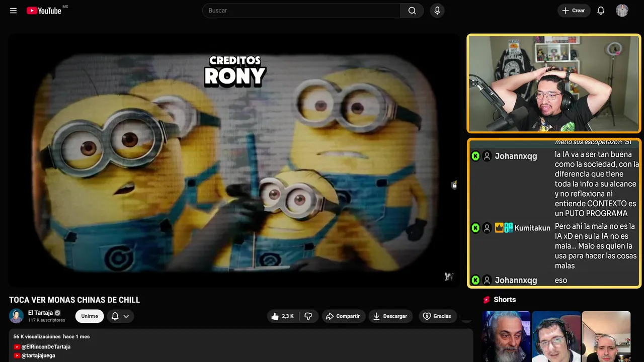
Task: Open the @tartajajuega link
Action: (x=38, y=355)
